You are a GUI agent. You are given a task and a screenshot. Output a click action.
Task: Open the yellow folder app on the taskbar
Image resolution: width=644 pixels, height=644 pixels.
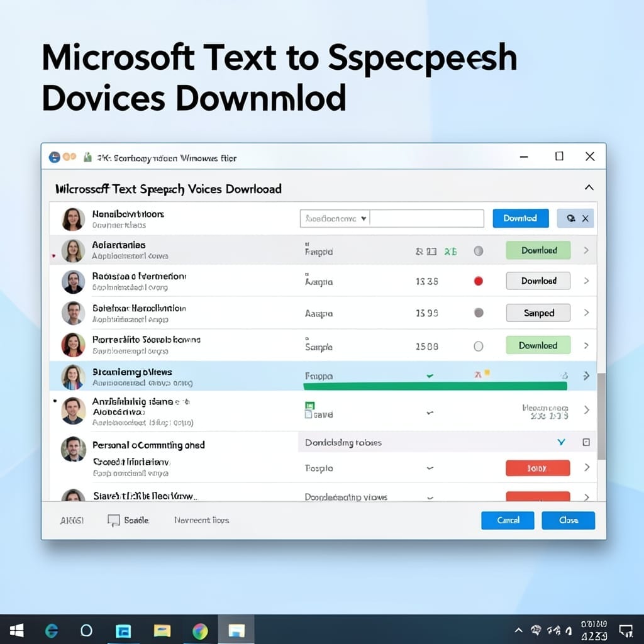[x=162, y=630]
